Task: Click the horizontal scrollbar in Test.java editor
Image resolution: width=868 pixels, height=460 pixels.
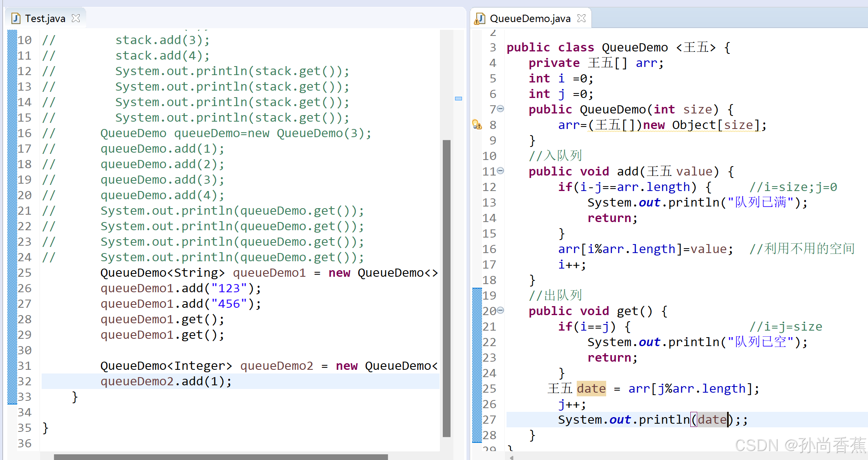Action: 221,457
